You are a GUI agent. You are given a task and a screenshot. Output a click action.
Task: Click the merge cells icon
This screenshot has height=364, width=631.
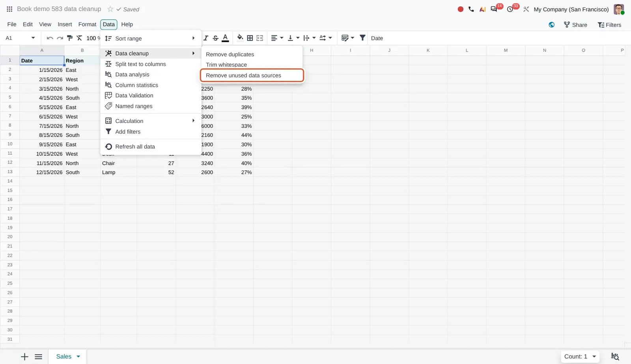(259, 38)
